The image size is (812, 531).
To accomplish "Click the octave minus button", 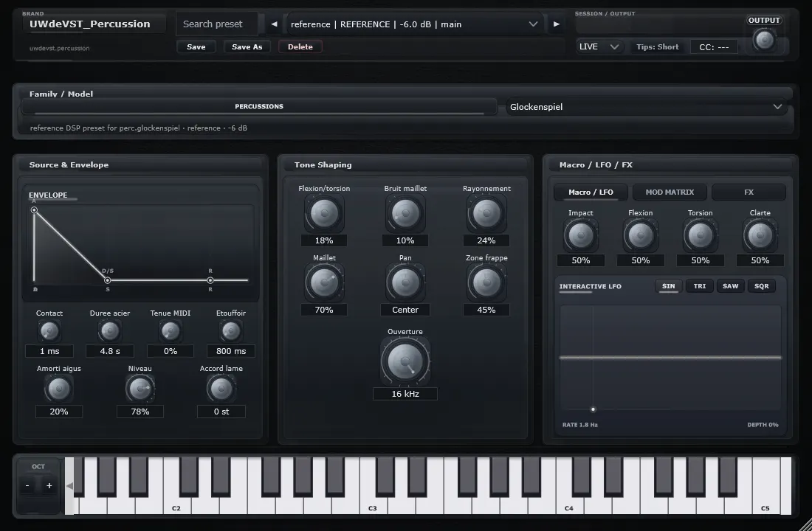I will pos(27,485).
